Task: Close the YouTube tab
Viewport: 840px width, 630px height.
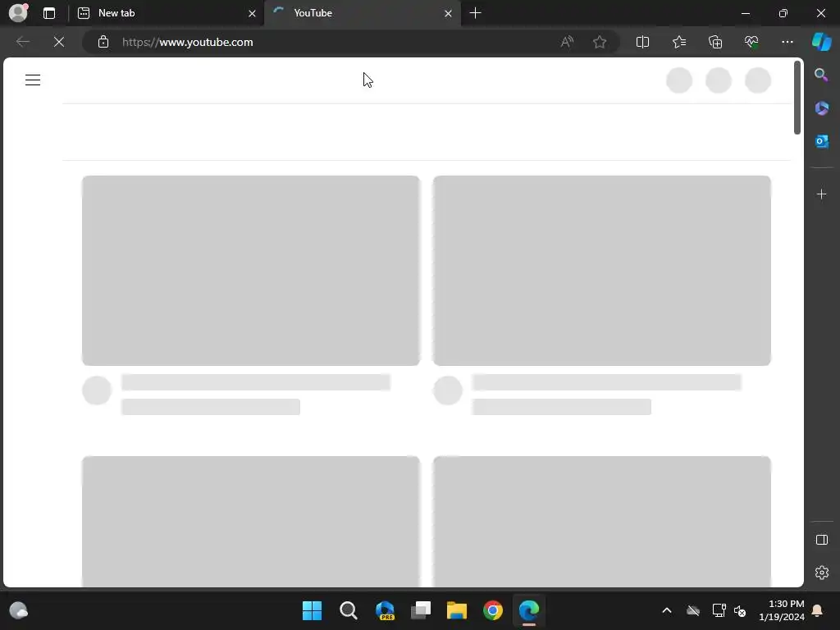Action: (x=448, y=13)
